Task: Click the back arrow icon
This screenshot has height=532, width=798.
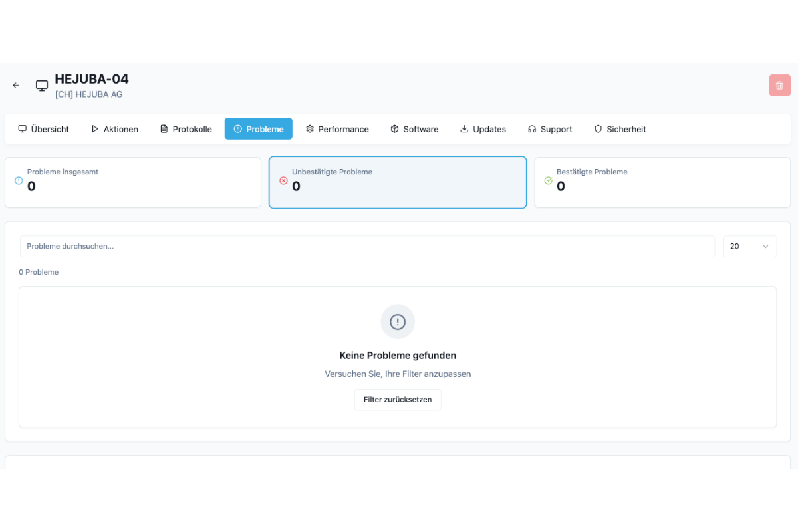Action: [x=16, y=86]
